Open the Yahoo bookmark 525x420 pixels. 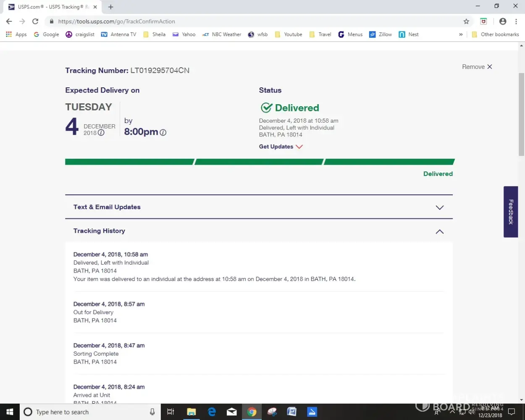184,34
